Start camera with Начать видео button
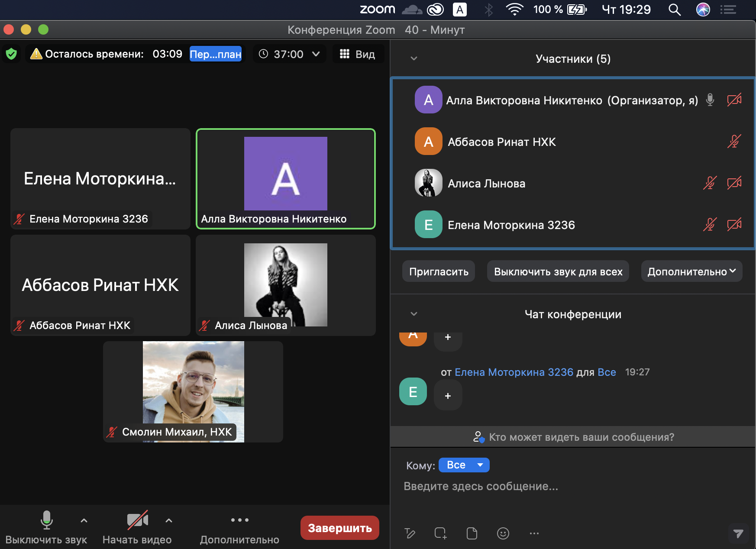 [x=137, y=527]
